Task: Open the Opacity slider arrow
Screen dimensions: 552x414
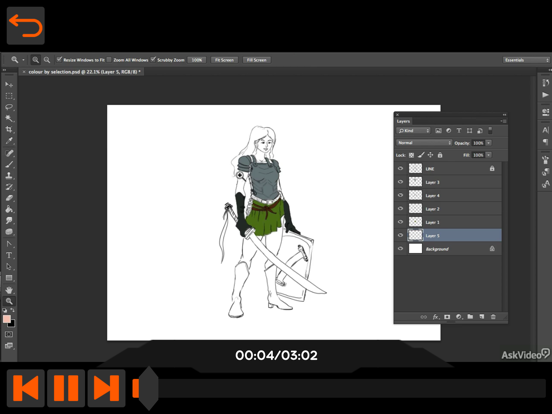Action: 489,143
